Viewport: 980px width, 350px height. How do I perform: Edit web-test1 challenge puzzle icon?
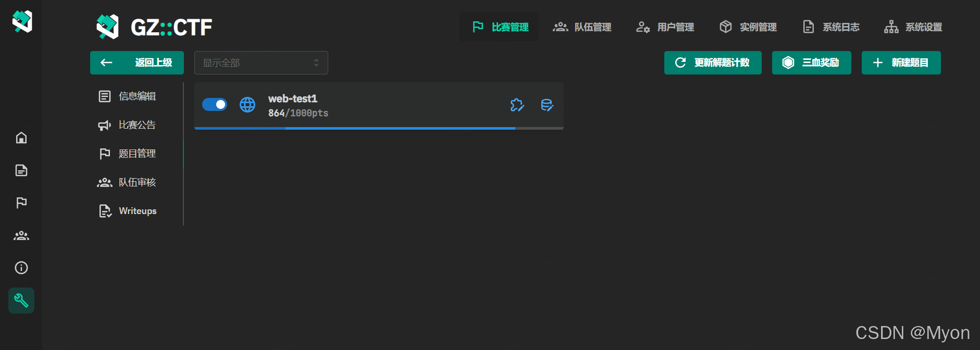click(x=517, y=105)
